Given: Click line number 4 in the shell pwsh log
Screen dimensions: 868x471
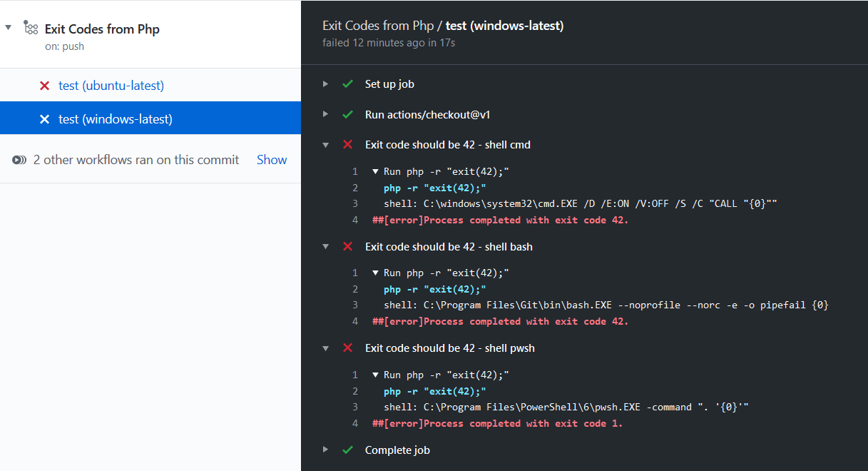Looking at the screenshot, I should tap(355, 423).
